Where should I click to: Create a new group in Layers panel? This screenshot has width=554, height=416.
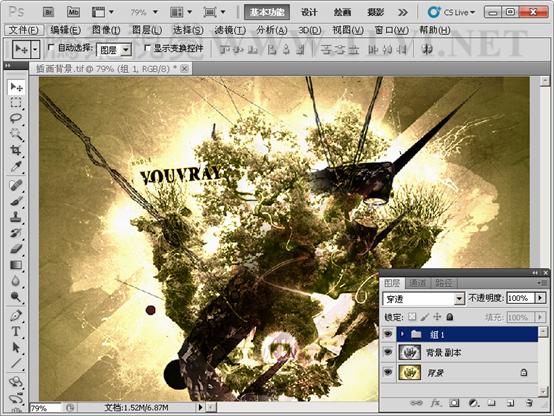point(491,403)
